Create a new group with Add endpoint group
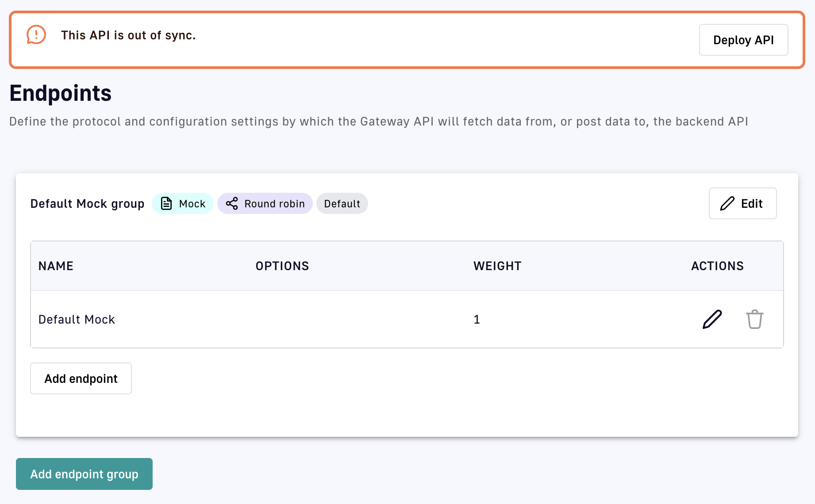 point(84,474)
